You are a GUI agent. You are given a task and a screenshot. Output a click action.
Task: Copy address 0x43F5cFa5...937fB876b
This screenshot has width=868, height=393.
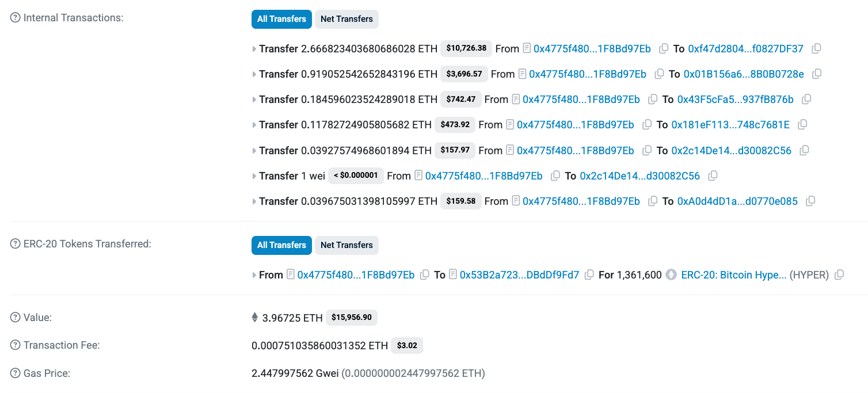point(806,100)
